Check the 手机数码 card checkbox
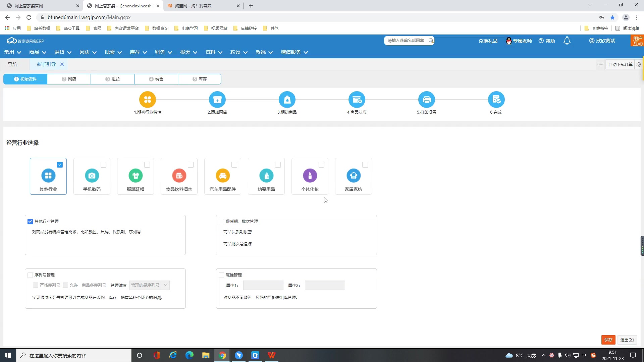 103,165
